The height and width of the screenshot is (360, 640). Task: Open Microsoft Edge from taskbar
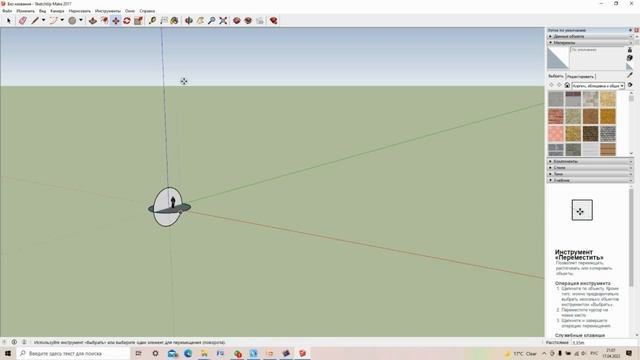click(x=188, y=353)
